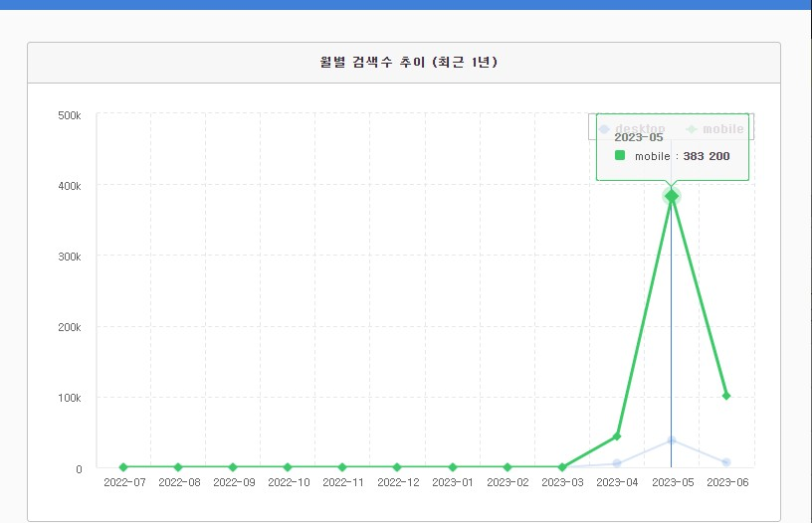The width and height of the screenshot is (812, 523).
Task: Select the desktop series peak point at 2023-05
Action: click(x=672, y=439)
